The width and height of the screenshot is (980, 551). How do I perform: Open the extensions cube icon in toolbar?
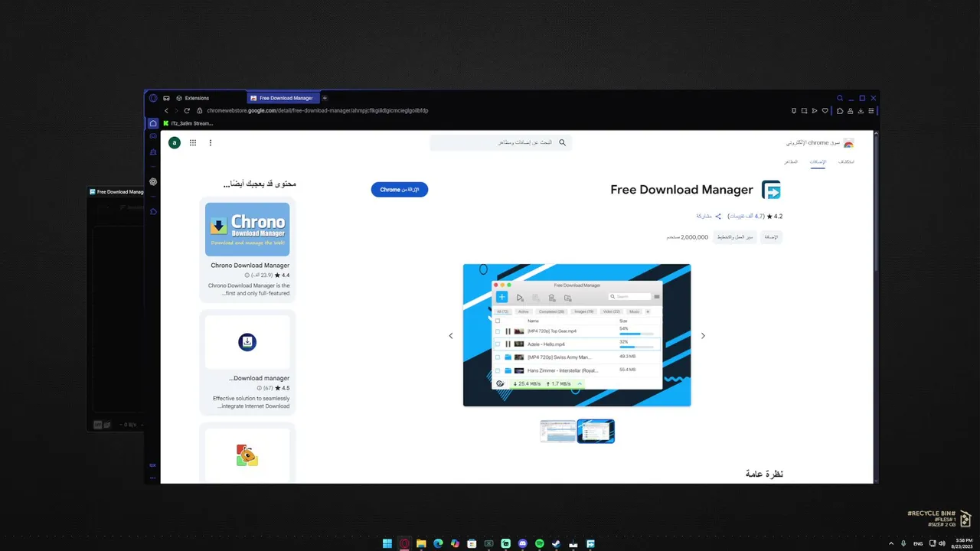840,110
